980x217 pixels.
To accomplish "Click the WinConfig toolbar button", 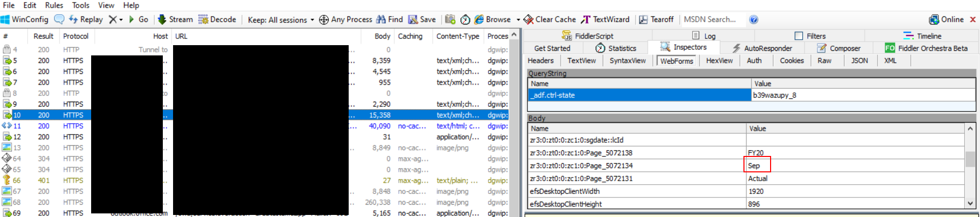I will coord(25,19).
